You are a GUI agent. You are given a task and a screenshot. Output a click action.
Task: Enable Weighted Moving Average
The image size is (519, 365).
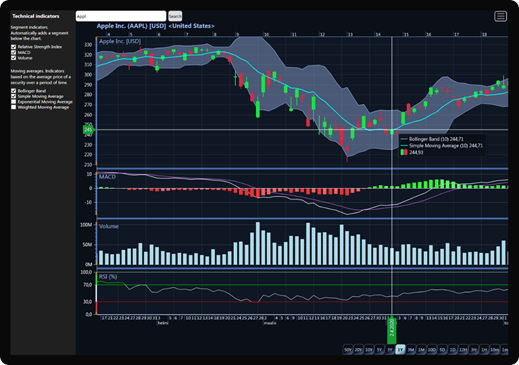point(14,107)
